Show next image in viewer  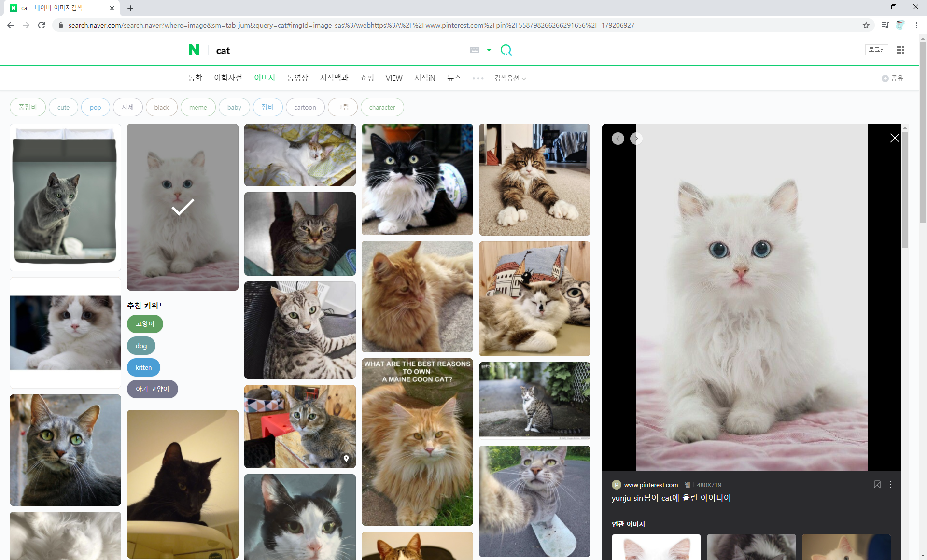point(636,139)
